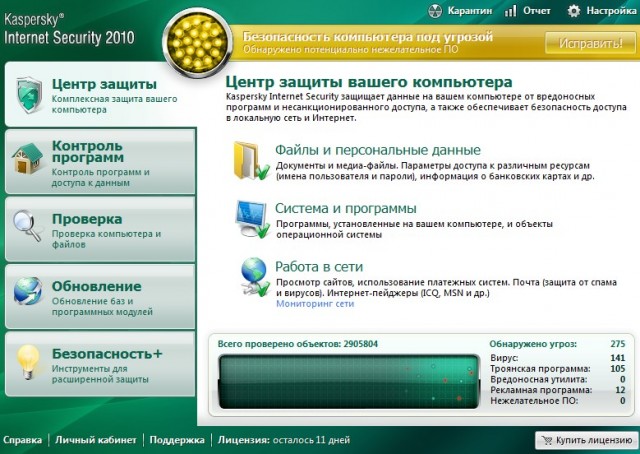The height and width of the screenshot is (454, 640).
Task: Select the Центр защиты вашего компьютера title
Action: coord(369,82)
